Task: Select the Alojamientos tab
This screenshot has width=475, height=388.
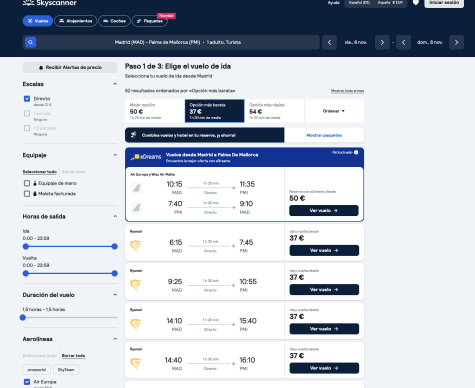Action: click(76, 21)
